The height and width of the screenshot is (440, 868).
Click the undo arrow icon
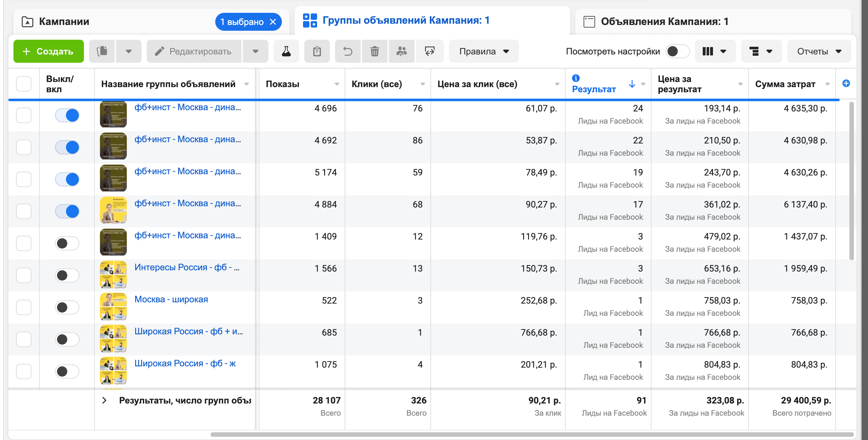348,51
